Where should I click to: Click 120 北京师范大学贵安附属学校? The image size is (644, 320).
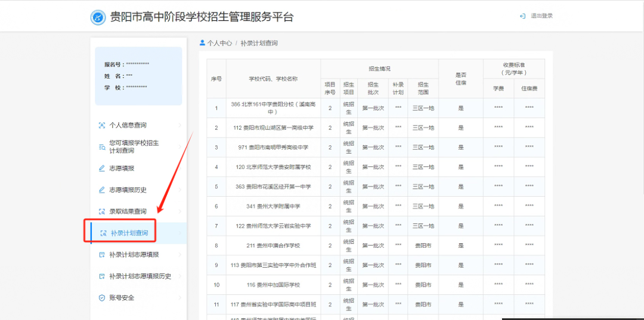point(273,167)
